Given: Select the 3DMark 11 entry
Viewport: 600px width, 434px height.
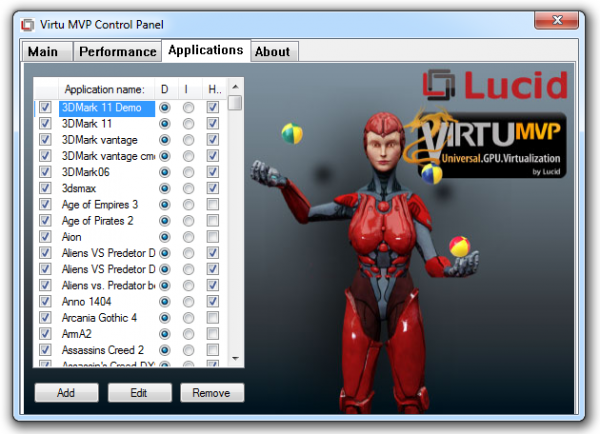Looking at the screenshot, I should [x=87, y=124].
